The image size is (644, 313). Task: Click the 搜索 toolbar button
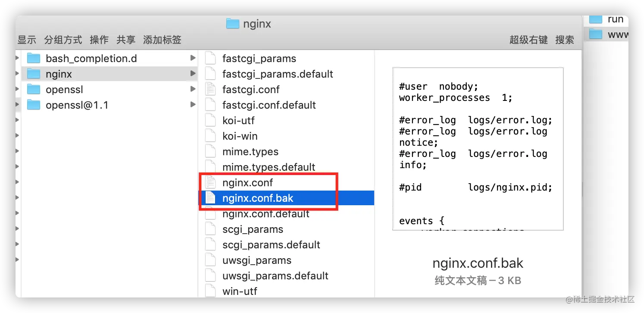coord(565,40)
